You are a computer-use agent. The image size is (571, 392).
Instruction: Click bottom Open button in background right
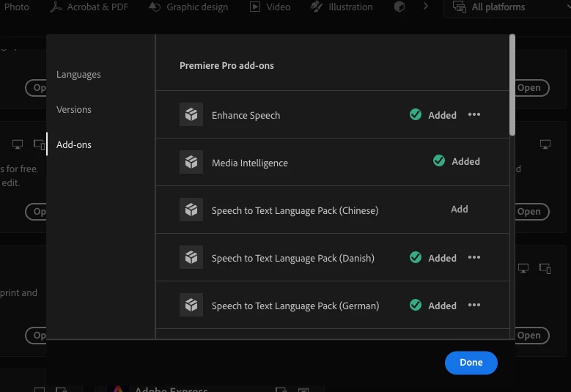[531, 336]
